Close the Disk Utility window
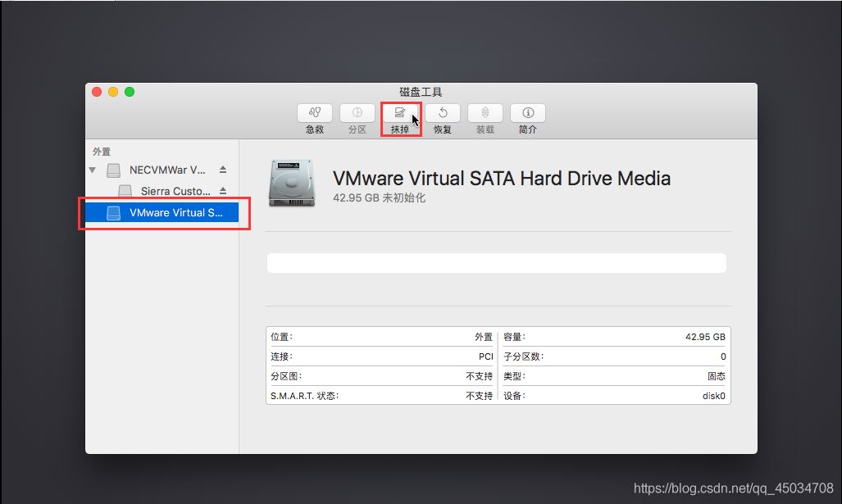The height and width of the screenshot is (504, 842). pyautogui.click(x=97, y=92)
